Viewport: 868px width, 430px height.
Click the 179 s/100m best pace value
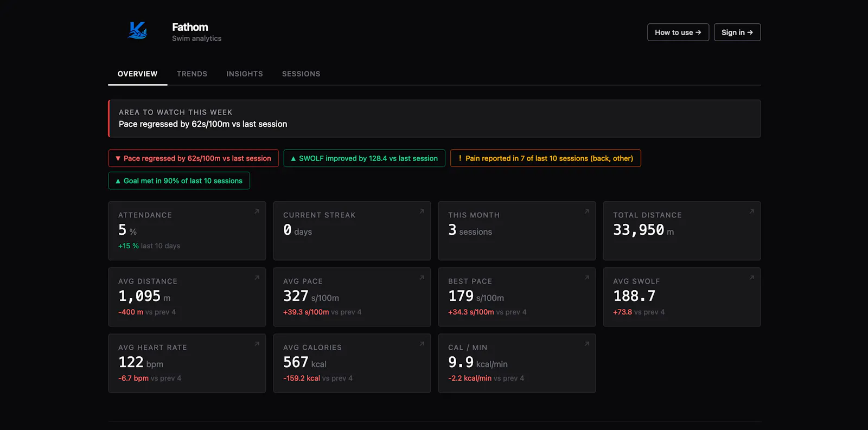[x=476, y=297]
